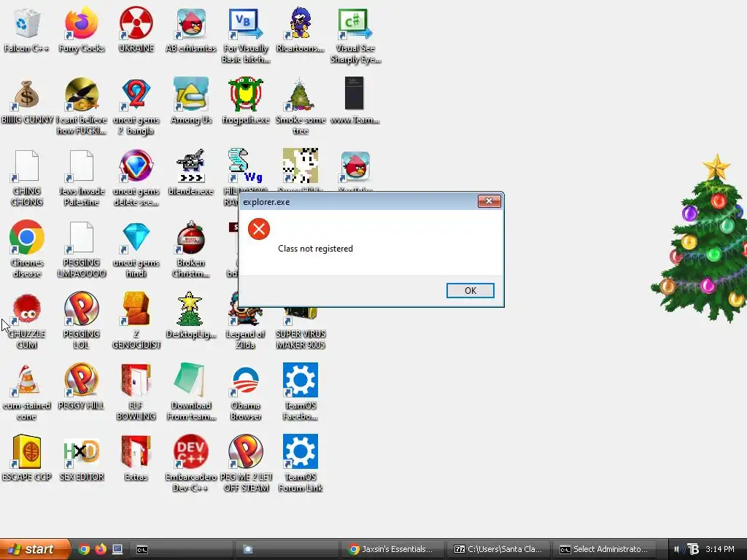Select the scroll icon with Wg letters
The width and height of the screenshot is (747, 560).
245,166
